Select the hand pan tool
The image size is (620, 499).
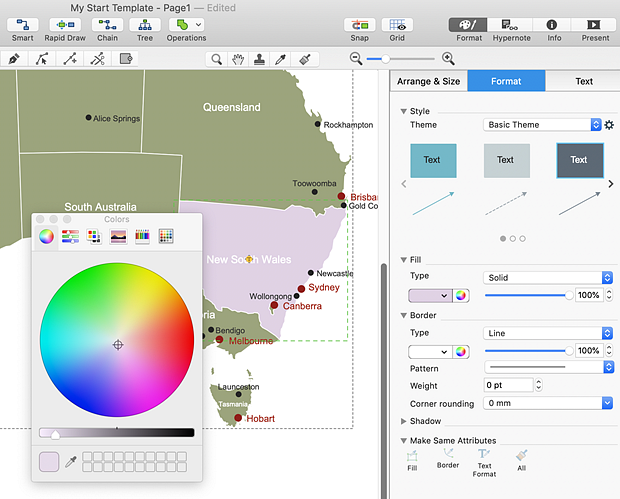tap(239, 59)
